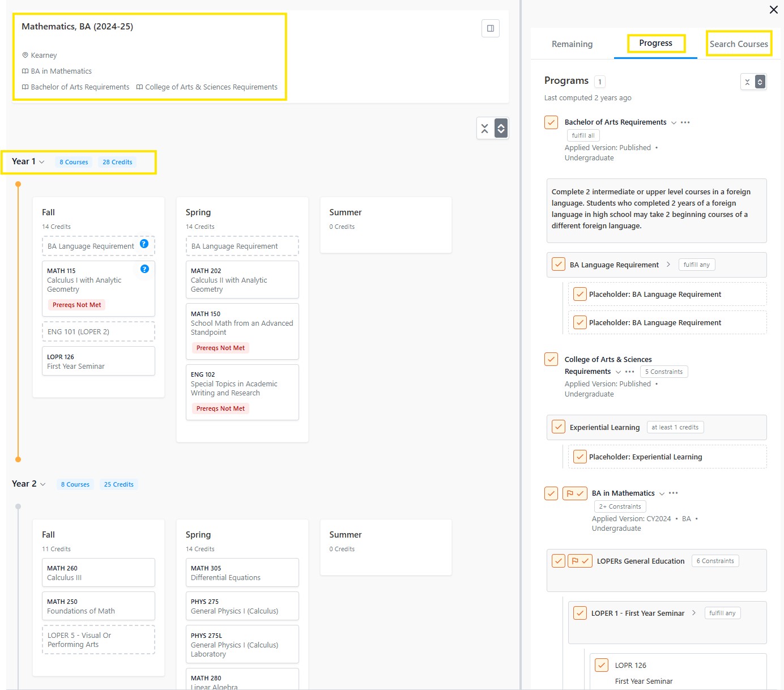Open help icon on MATH 115 card
The width and height of the screenshot is (784, 690).
(x=144, y=269)
